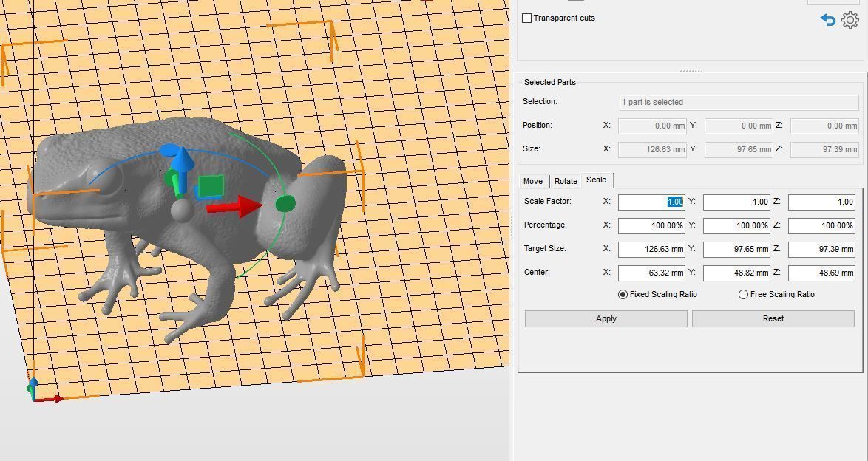Viewport: 868px width, 461px height.
Task: Click Center Z field 48.69 mm
Action: [821, 273]
